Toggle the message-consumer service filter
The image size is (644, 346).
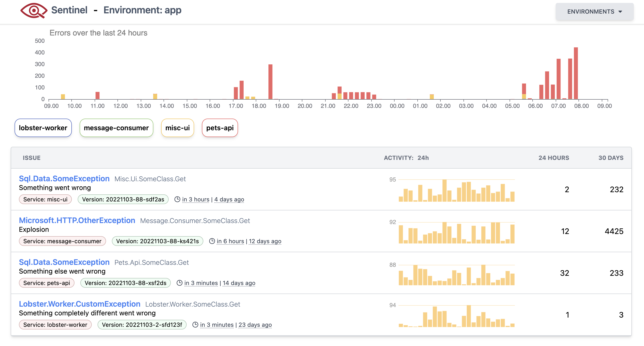tap(116, 128)
